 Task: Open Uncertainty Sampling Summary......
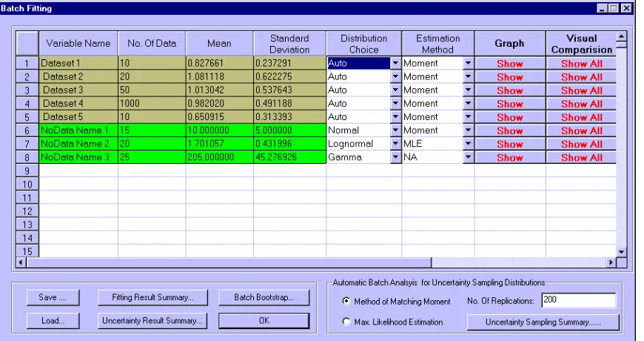tap(543, 322)
